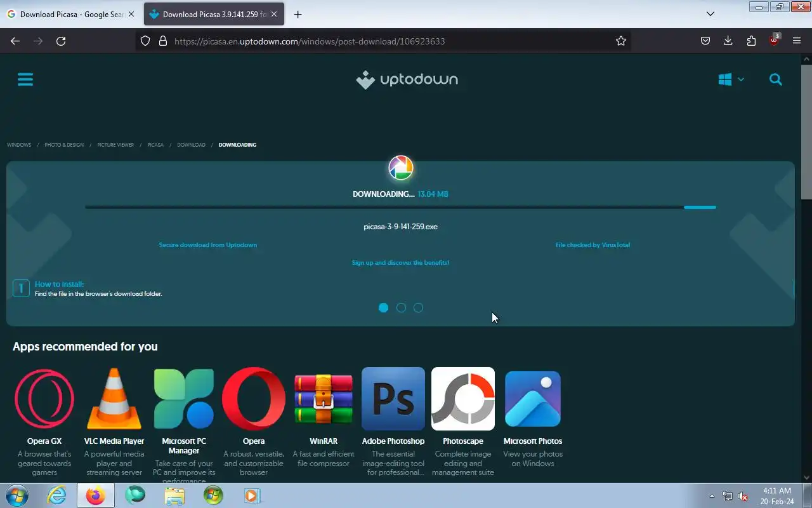
Task: Go to PICTURE VIEWER breadcrumb
Action: pos(115,145)
